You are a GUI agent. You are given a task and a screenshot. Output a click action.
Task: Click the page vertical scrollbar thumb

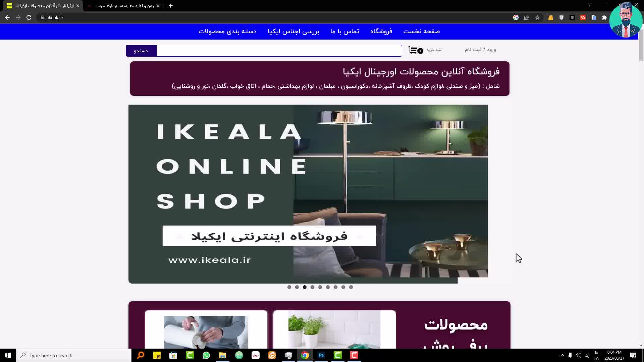pyautogui.click(x=641, y=45)
